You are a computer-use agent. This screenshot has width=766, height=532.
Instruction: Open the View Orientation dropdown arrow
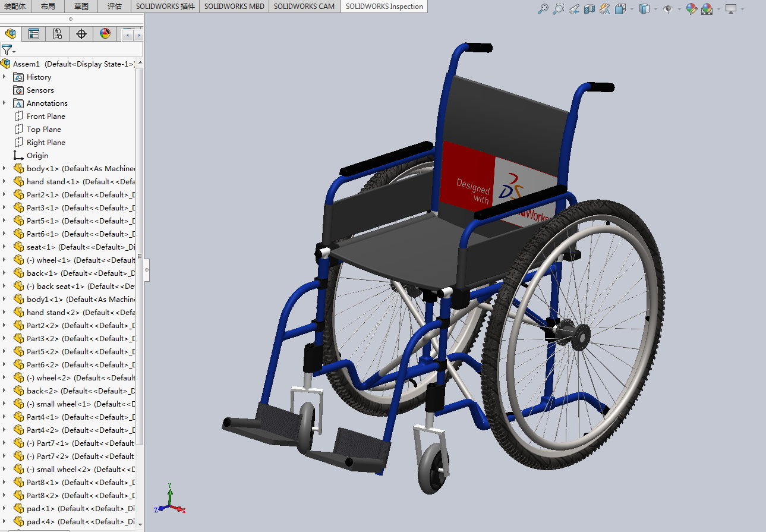tap(632, 9)
